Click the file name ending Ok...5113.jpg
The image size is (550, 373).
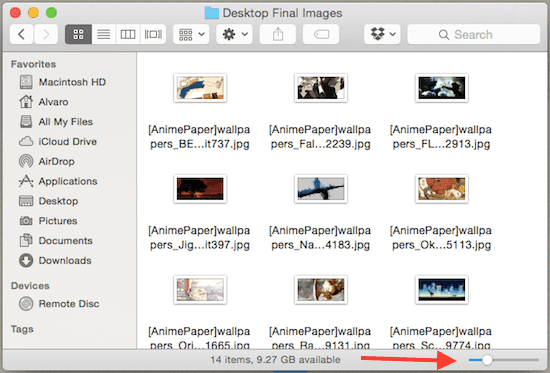click(441, 238)
